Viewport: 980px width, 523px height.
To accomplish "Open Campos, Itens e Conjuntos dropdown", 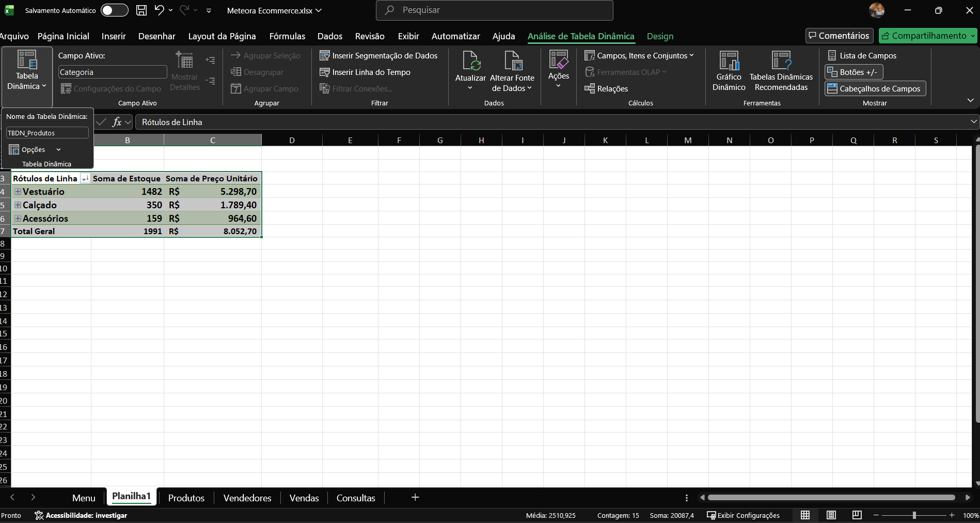I will (x=639, y=56).
